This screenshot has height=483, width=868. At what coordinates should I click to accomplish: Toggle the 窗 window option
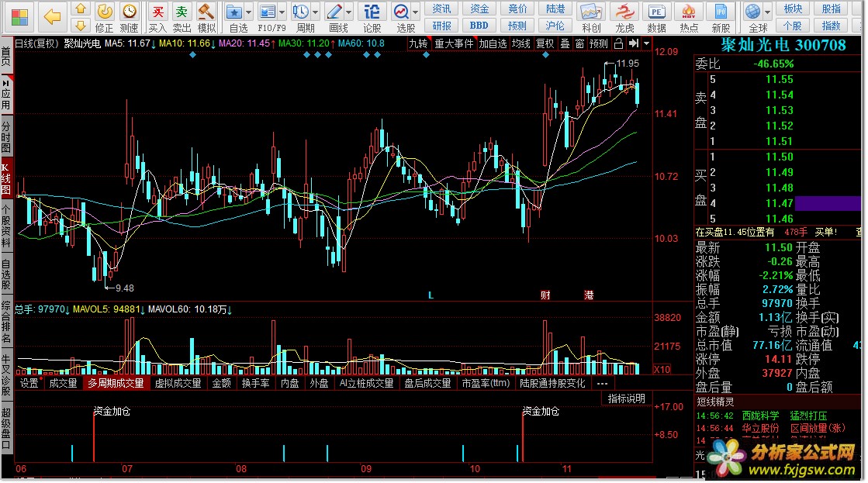coord(579,43)
